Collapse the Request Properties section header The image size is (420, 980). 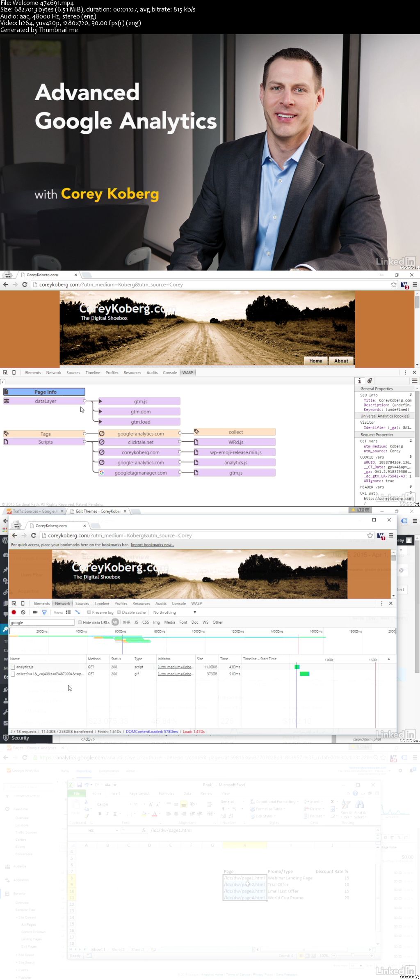point(385,435)
